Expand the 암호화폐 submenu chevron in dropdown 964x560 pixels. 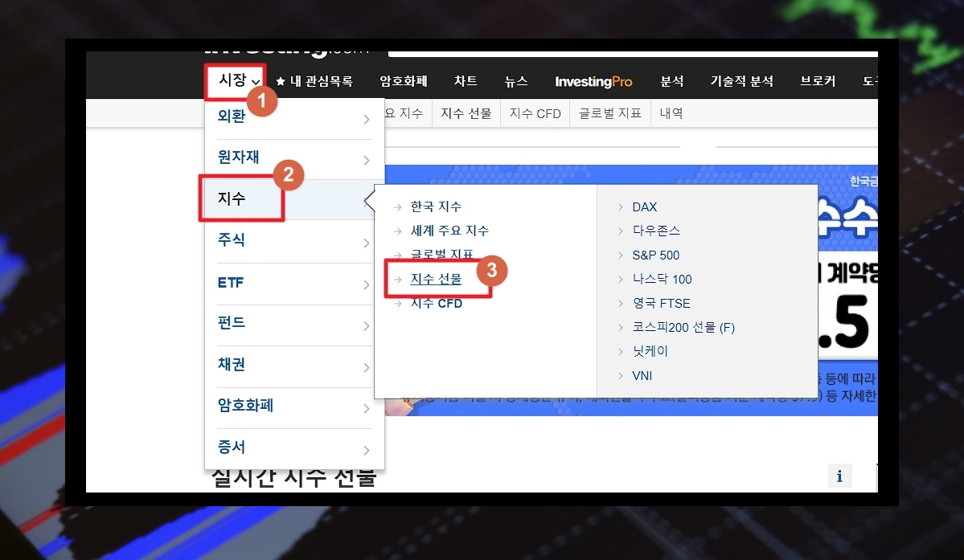point(367,409)
